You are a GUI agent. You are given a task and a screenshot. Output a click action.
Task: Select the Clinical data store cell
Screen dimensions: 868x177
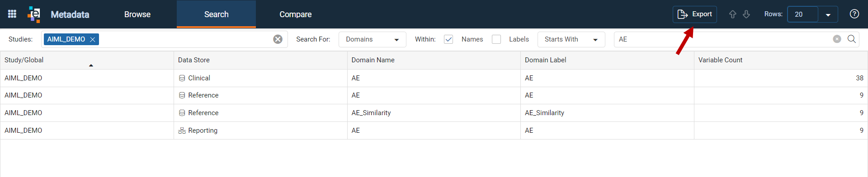tap(260, 78)
